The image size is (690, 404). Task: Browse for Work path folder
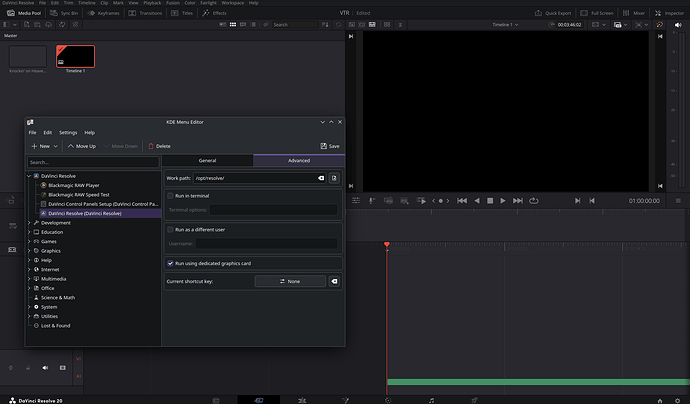coord(334,178)
